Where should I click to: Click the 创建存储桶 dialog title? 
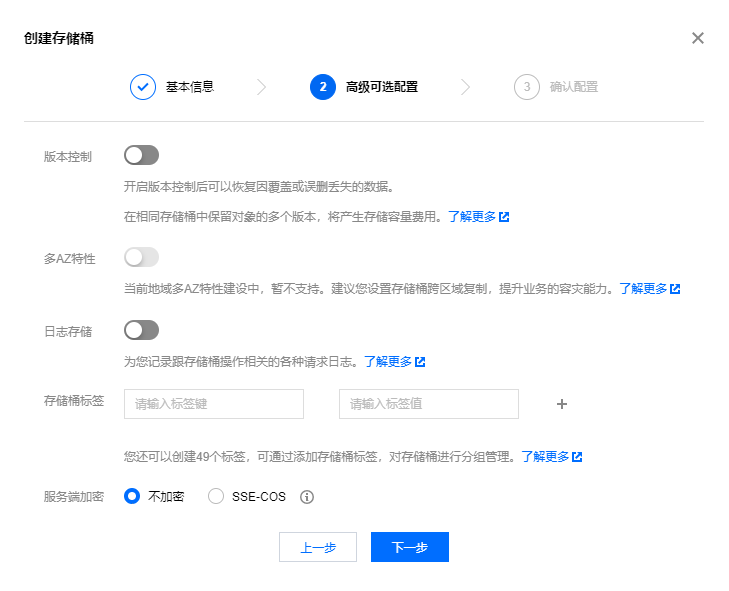pos(59,38)
